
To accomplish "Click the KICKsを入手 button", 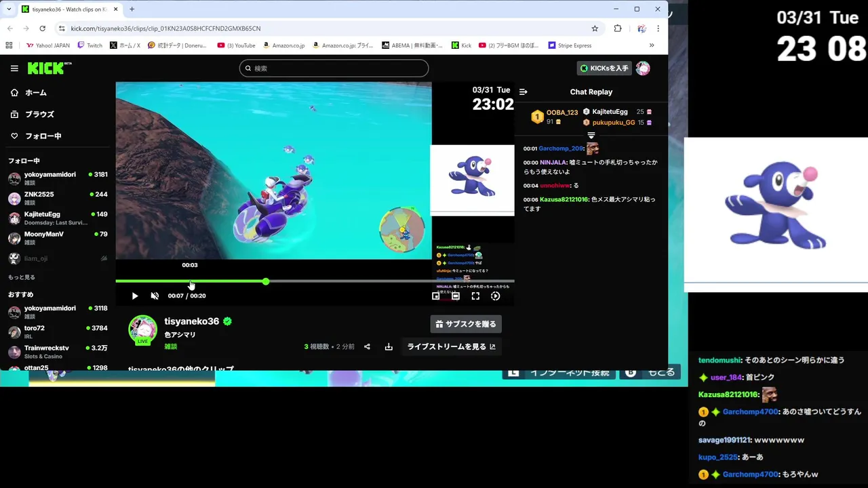I will pos(605,68).
